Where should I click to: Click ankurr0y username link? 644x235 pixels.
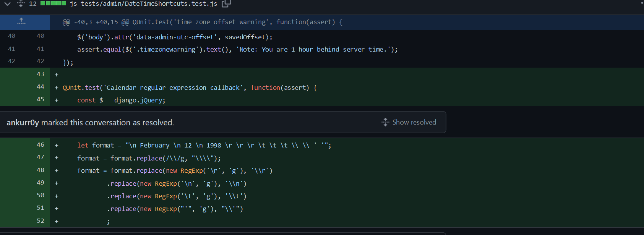(x=23, y=123)
